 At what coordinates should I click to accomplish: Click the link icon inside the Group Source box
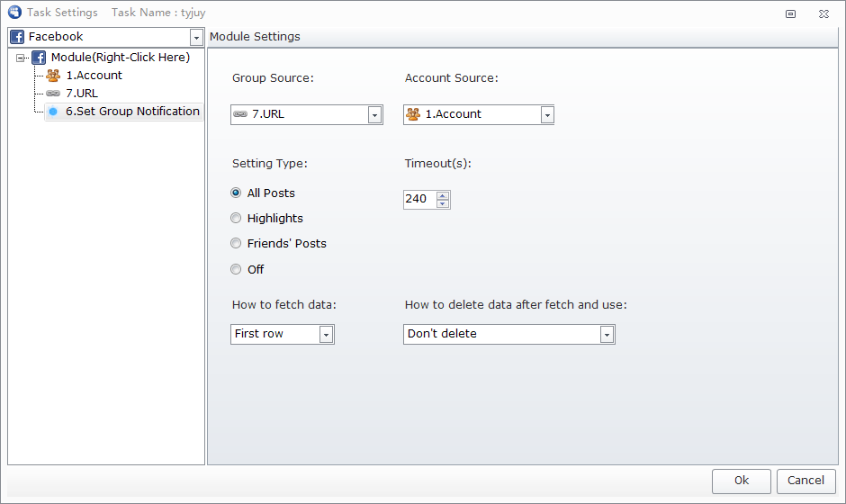click(x=240, y=114)
